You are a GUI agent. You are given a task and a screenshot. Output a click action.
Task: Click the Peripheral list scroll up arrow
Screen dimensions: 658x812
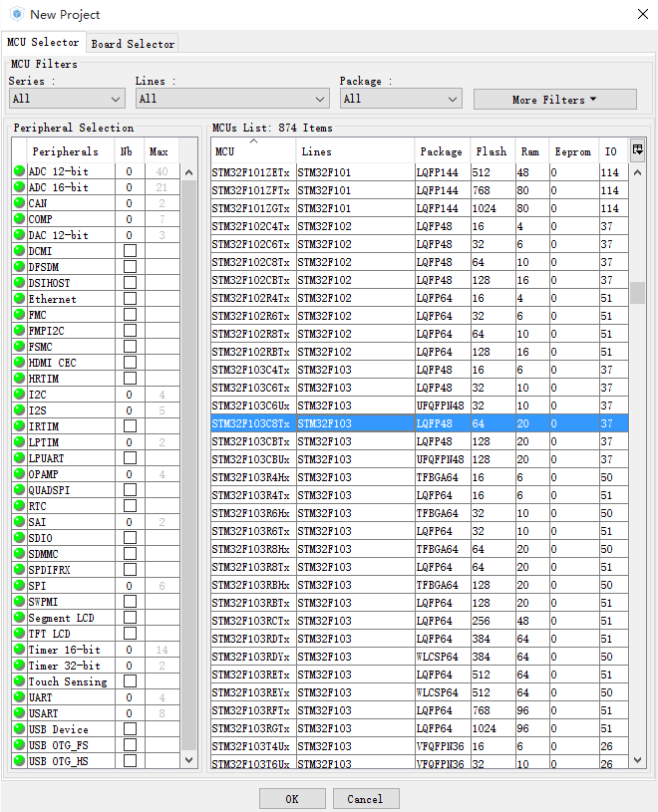[188, 172]
